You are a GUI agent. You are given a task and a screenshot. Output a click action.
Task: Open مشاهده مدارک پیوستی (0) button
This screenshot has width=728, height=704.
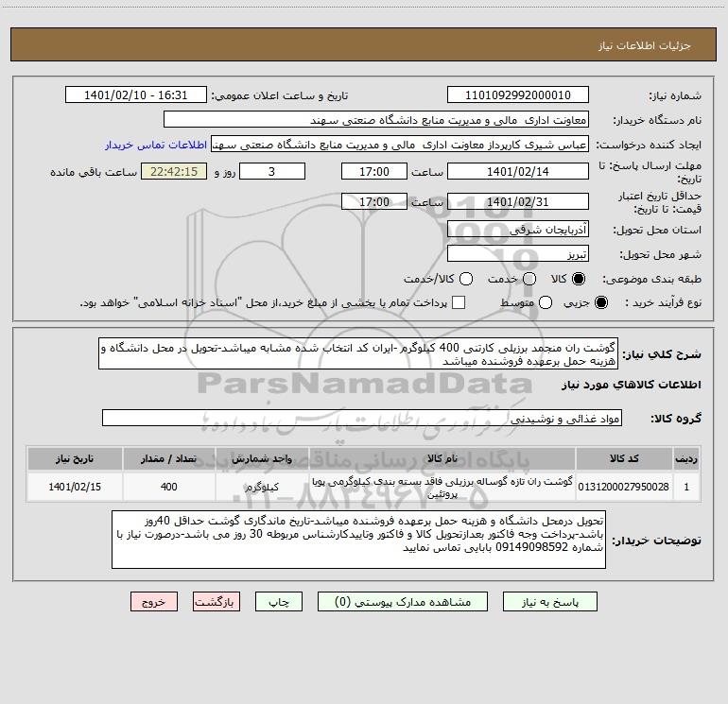(403, 602)
